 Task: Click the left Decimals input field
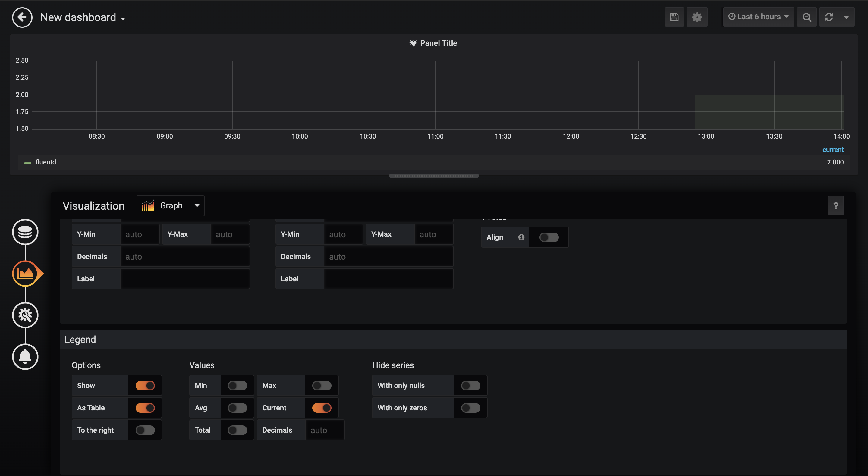pos(185,256)
